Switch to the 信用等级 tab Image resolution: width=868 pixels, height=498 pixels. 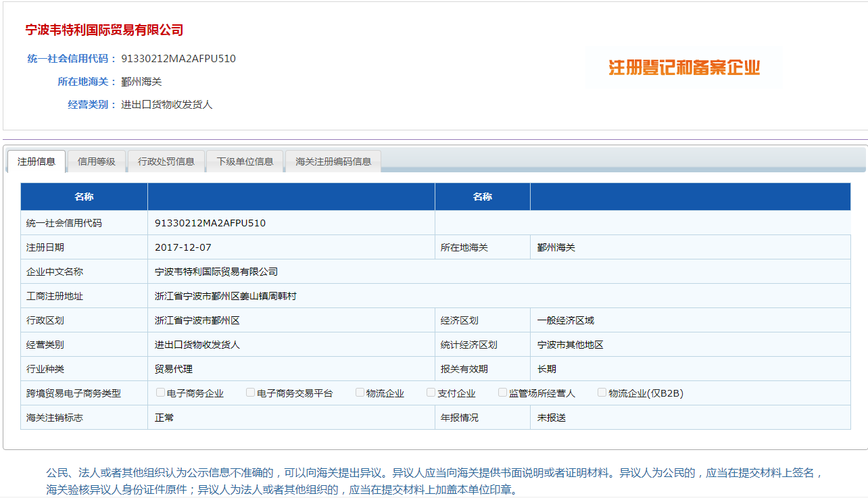(x=96, y=161)
